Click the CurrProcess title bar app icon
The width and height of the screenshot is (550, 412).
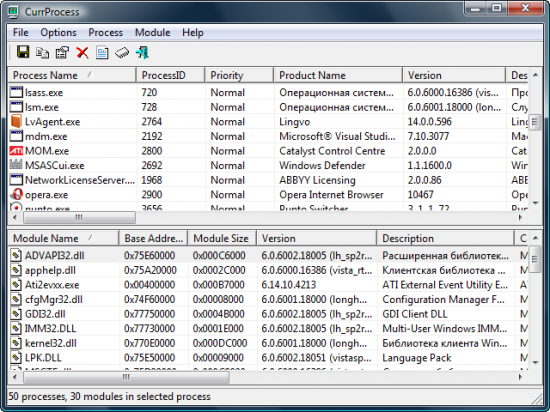[13, 12]
